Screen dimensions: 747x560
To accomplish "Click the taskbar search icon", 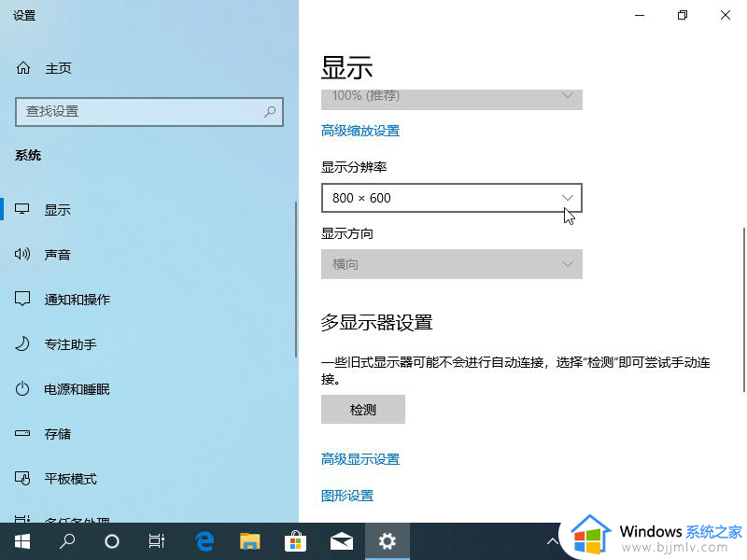I will tap(67, 541).
